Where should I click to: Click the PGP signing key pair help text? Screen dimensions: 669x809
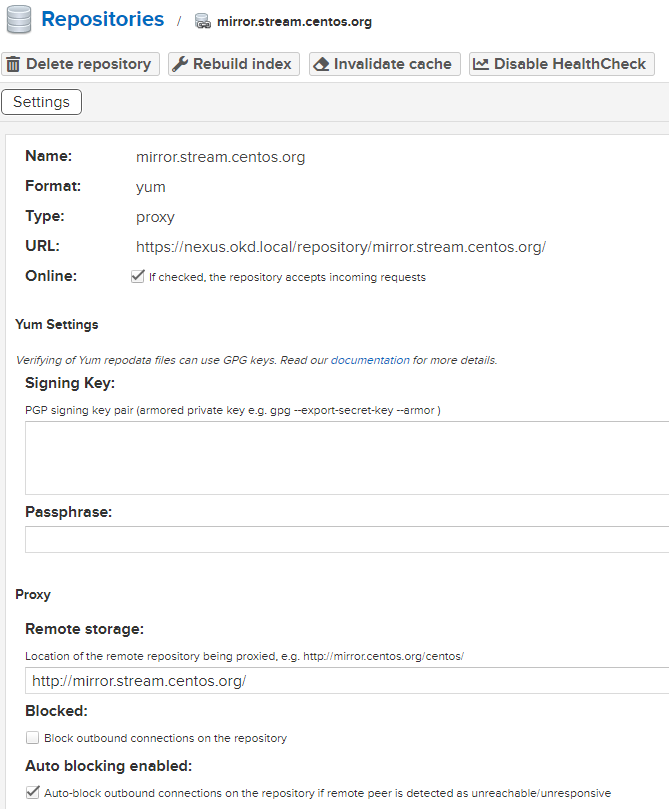pyautogui.click(x=233, y=410)
